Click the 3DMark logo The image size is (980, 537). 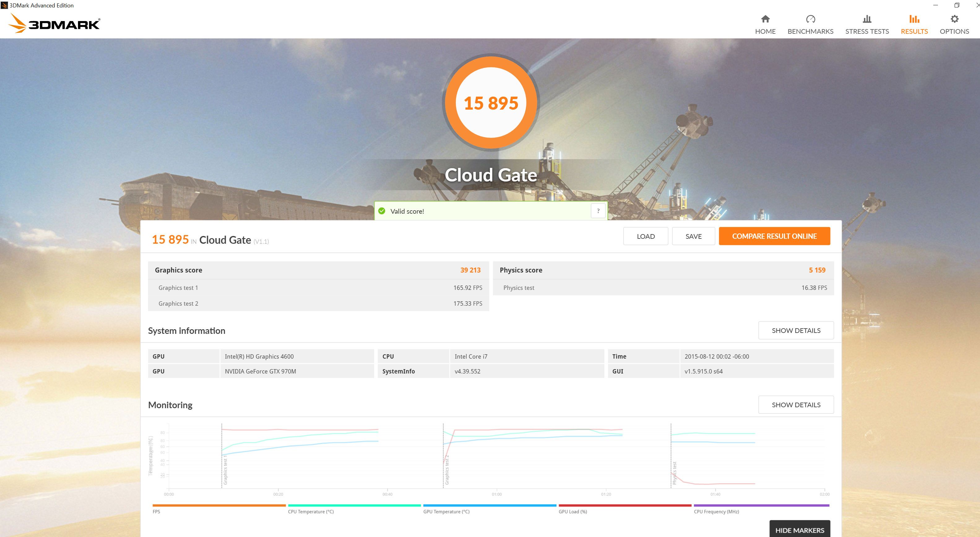[x=54, y=23]
